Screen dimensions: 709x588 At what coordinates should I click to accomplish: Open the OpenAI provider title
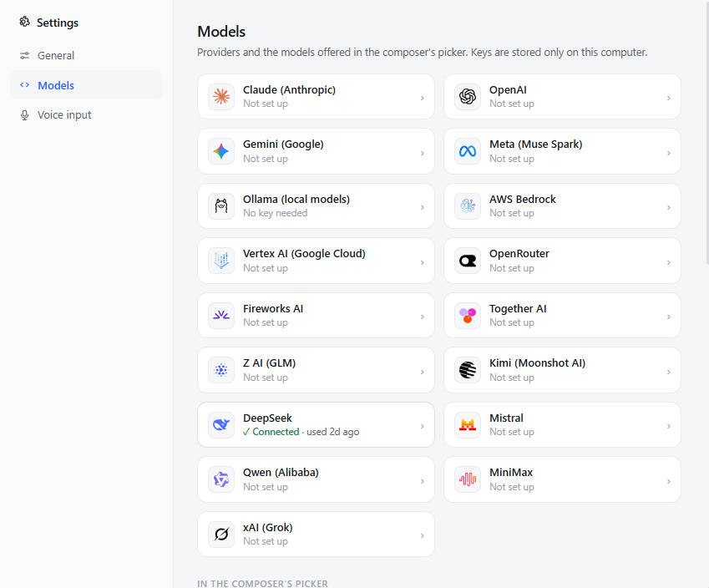click(508, 90)
